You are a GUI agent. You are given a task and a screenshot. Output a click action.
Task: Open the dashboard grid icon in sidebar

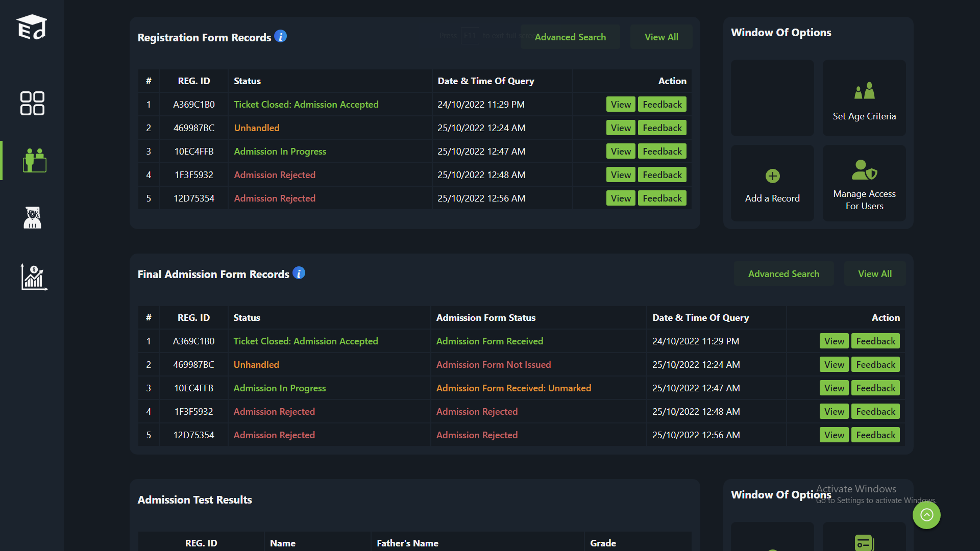coord(32,104)
